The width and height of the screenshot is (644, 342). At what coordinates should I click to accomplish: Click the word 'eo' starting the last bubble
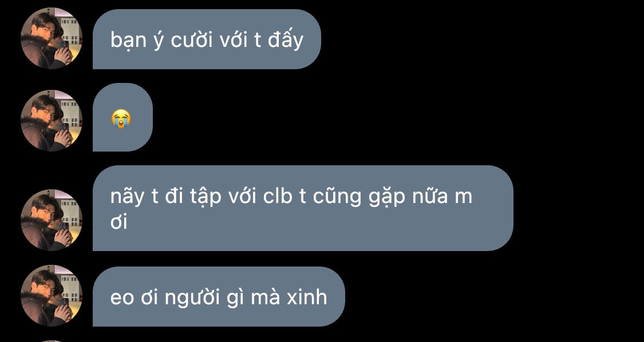122,299
